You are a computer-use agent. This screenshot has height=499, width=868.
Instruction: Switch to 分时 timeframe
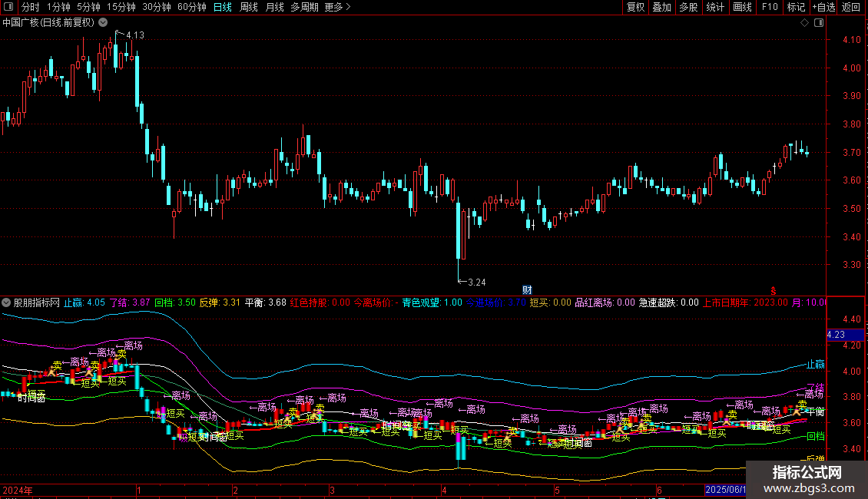pyautogui.click(x=31, y=7)
